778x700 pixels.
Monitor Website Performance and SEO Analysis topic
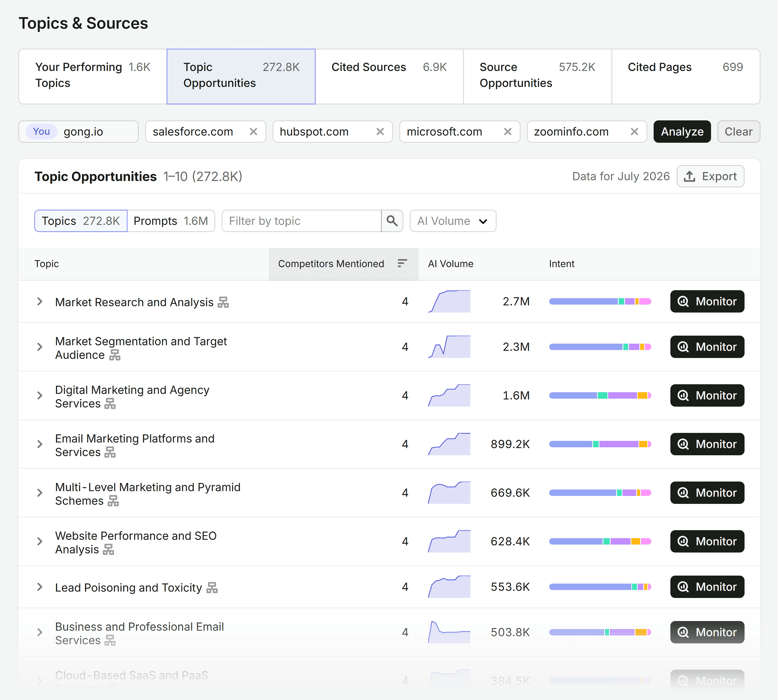[x=707, y=541]
